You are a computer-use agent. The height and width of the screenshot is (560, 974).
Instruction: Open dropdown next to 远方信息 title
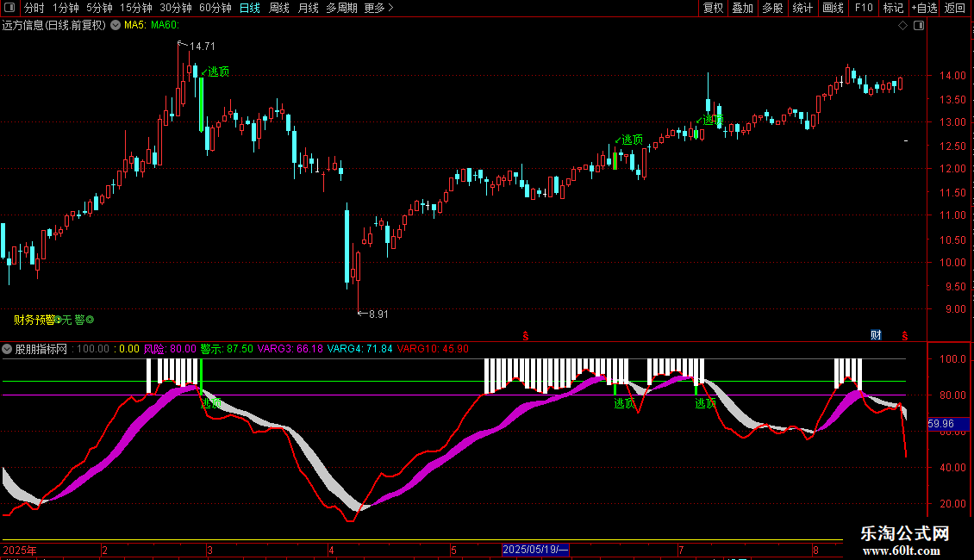116,25
